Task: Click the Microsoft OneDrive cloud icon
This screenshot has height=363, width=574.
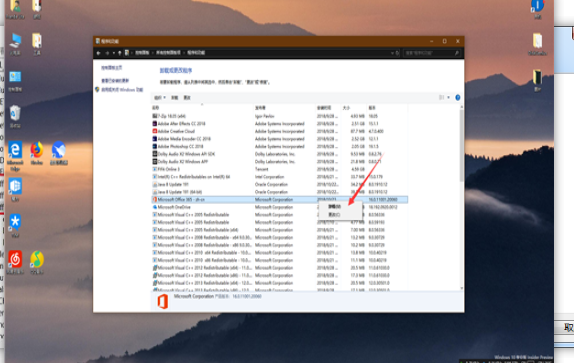Action: (x=154, y=207)
